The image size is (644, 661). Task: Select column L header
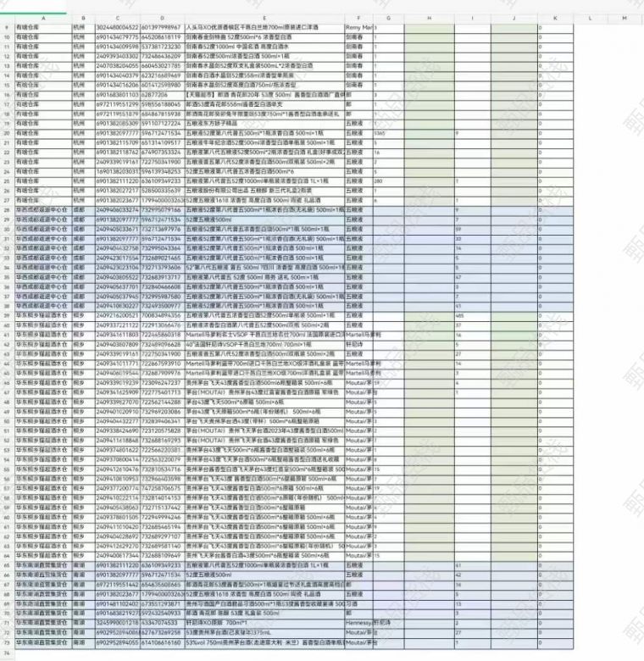[x=590, y=18]
